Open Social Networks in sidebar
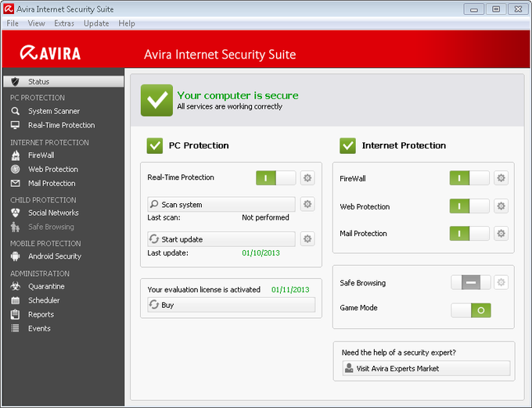This screenshot has height=408, width=532. (x=53, y=213)
